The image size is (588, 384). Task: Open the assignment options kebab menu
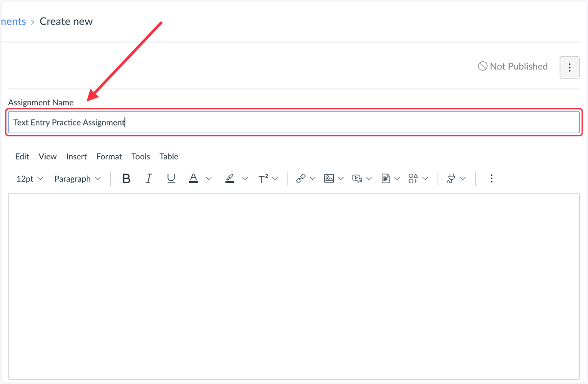[x=569, y=68]
